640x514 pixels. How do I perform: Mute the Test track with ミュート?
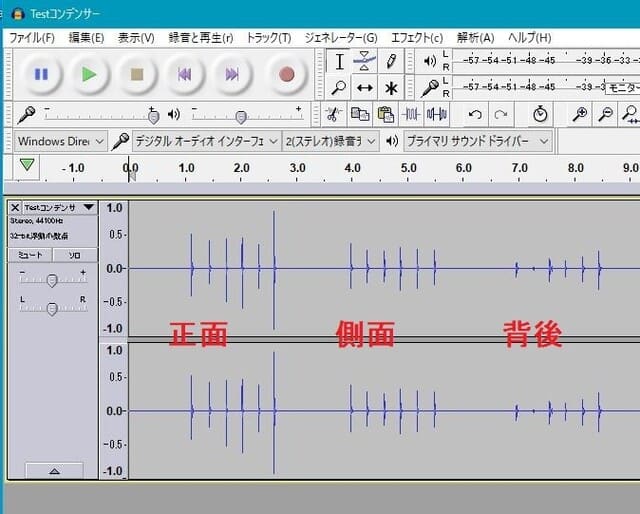(x=29, y=255)
